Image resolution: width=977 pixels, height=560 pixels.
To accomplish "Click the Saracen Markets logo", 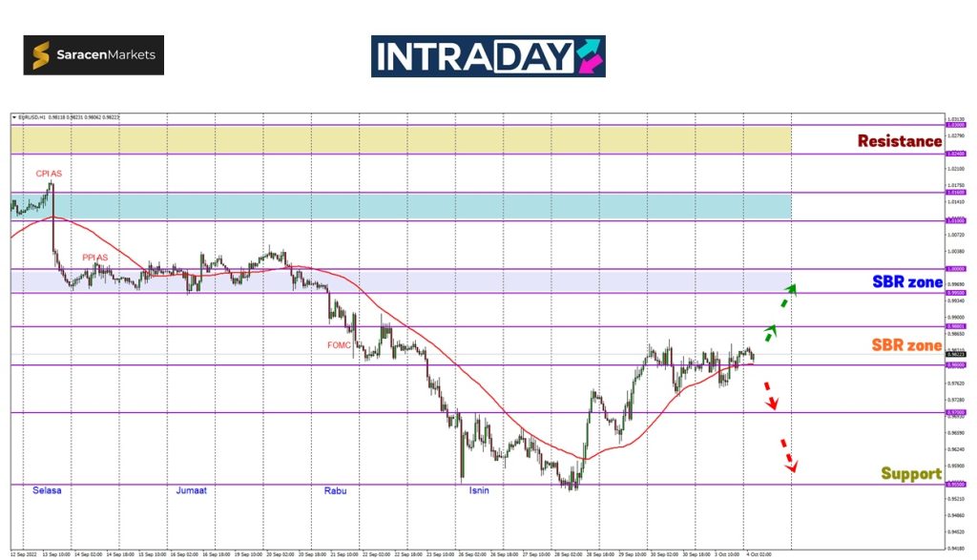I will click(94, 55).
